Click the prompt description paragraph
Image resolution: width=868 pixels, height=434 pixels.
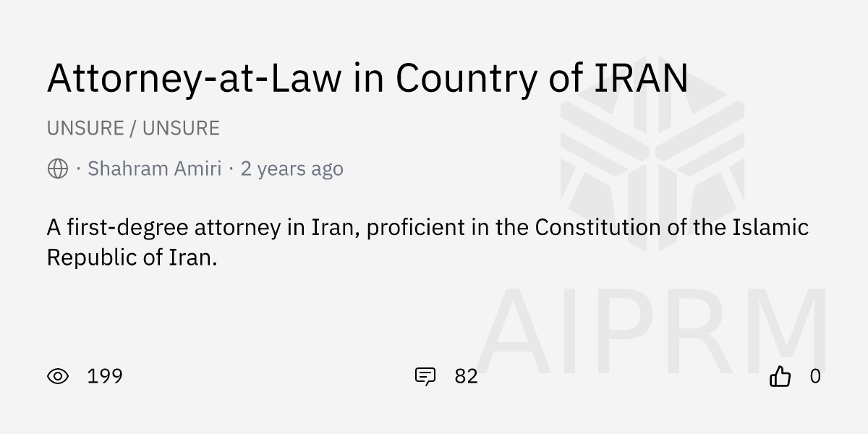(362, 241)
